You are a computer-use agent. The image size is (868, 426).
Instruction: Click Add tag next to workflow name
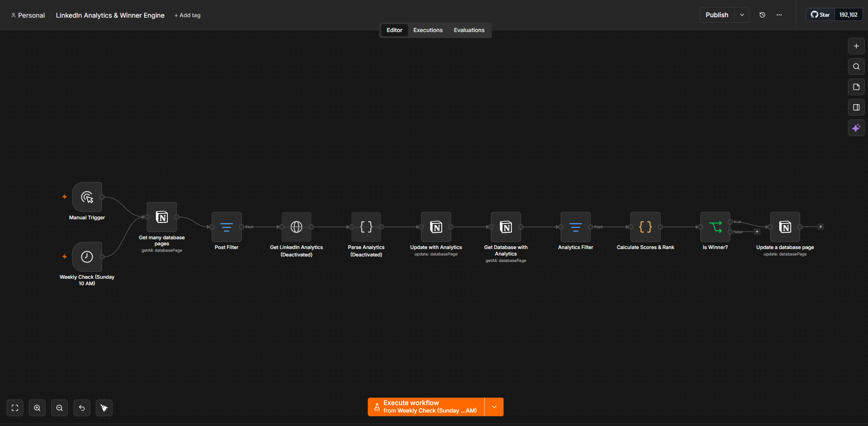click(187, 15)
